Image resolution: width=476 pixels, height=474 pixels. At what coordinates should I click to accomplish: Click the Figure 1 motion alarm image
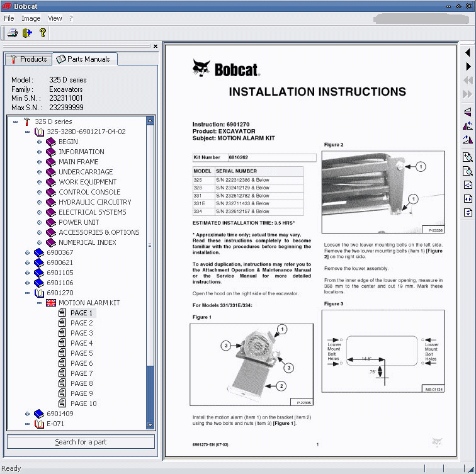251,364
